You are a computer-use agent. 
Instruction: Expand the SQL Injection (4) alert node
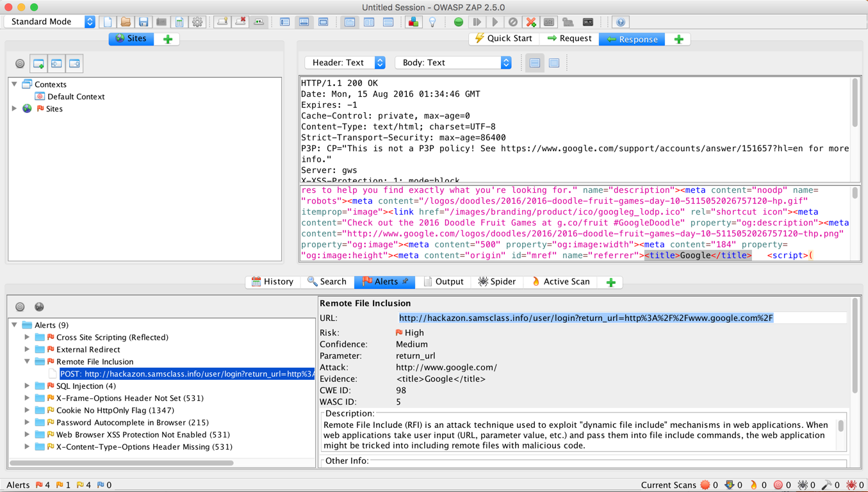(x=27, y=386)
